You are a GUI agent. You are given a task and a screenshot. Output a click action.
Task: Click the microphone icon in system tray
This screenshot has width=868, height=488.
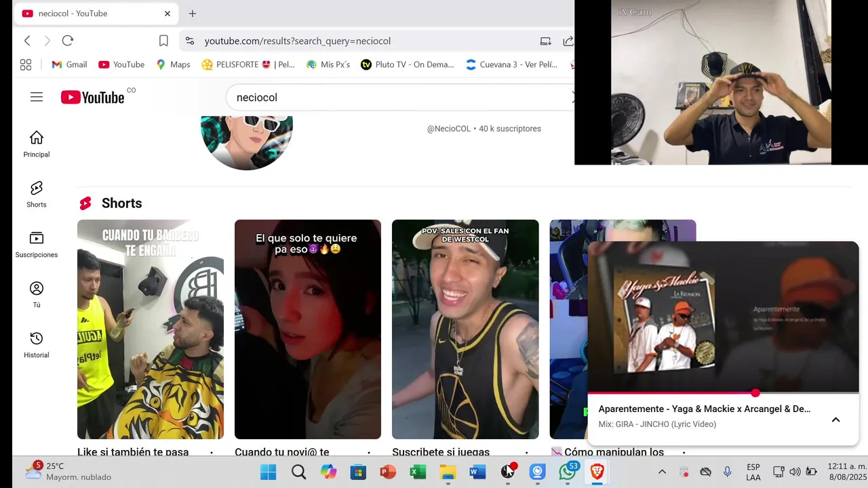pos(727,472)
